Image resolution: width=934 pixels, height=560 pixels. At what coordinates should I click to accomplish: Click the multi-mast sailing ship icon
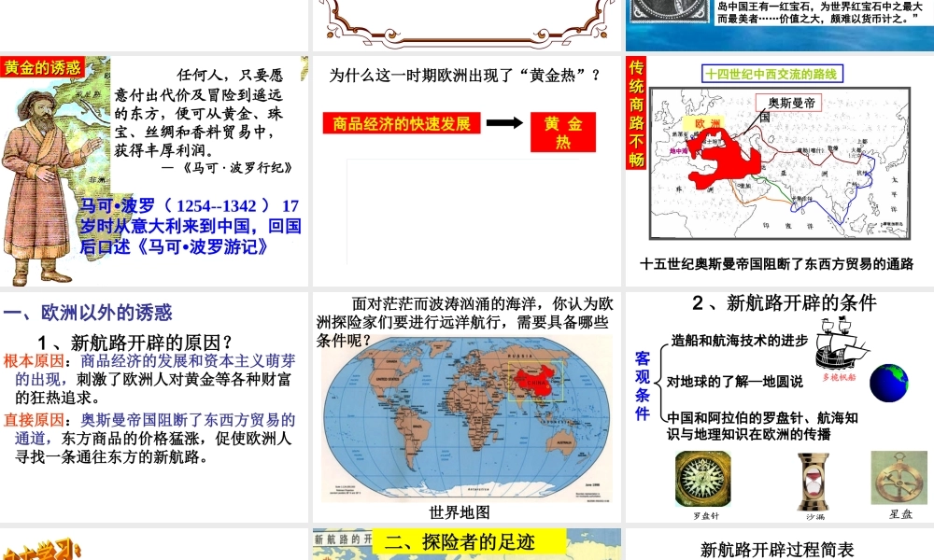[x=842, y=343]
